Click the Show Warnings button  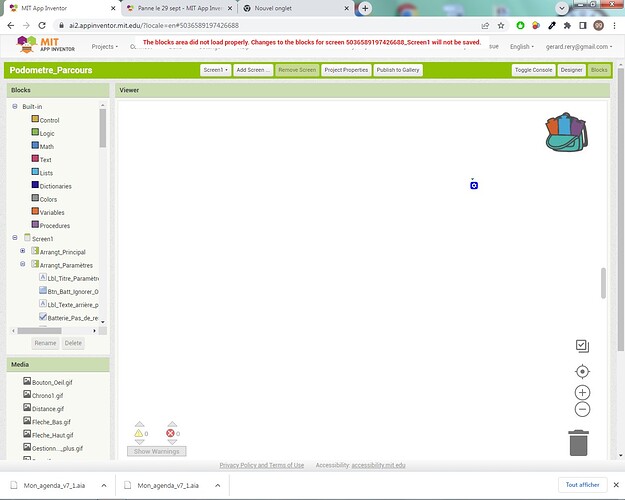(157, 451)
